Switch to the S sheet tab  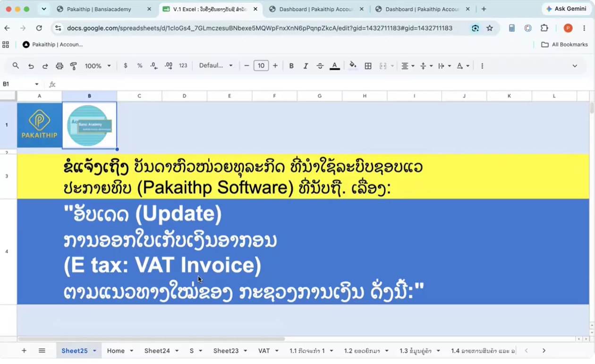coord(192,351)
